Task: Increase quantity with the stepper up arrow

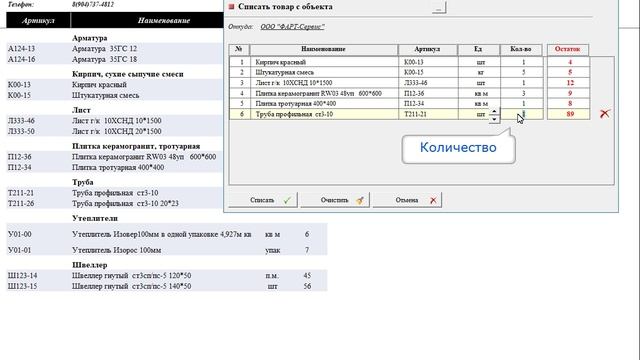Action: pyautogui.click(x=494, y=111)
